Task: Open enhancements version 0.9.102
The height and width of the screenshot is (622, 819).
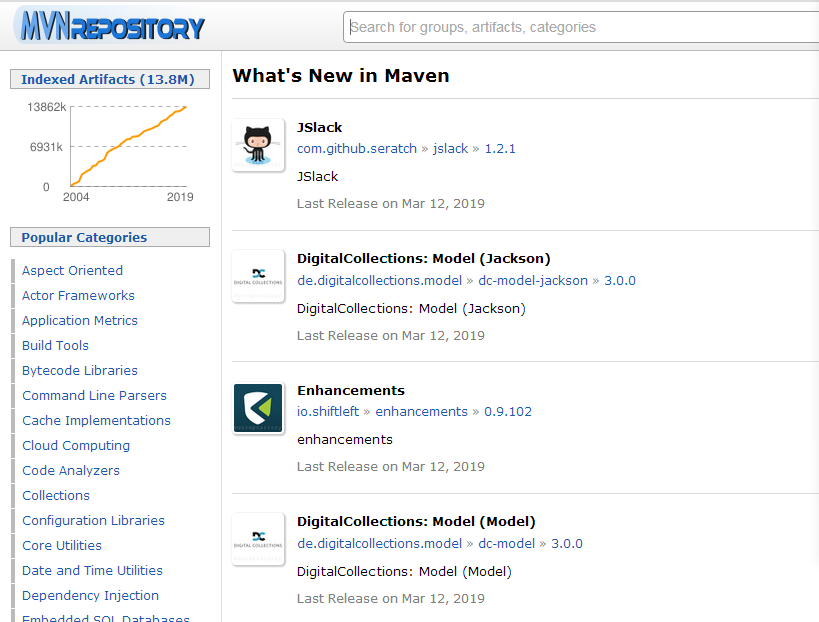Action: (x=508, y=411)
